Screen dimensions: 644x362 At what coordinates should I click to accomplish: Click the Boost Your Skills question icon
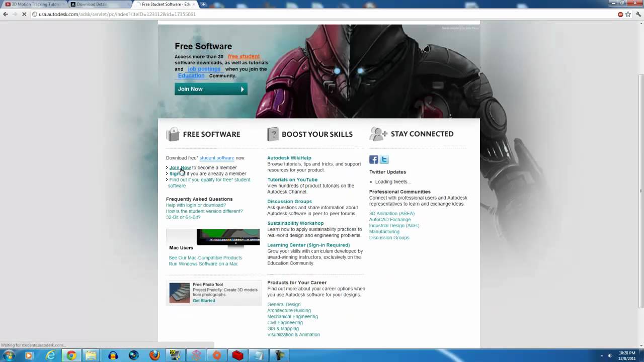coord(273,134)
